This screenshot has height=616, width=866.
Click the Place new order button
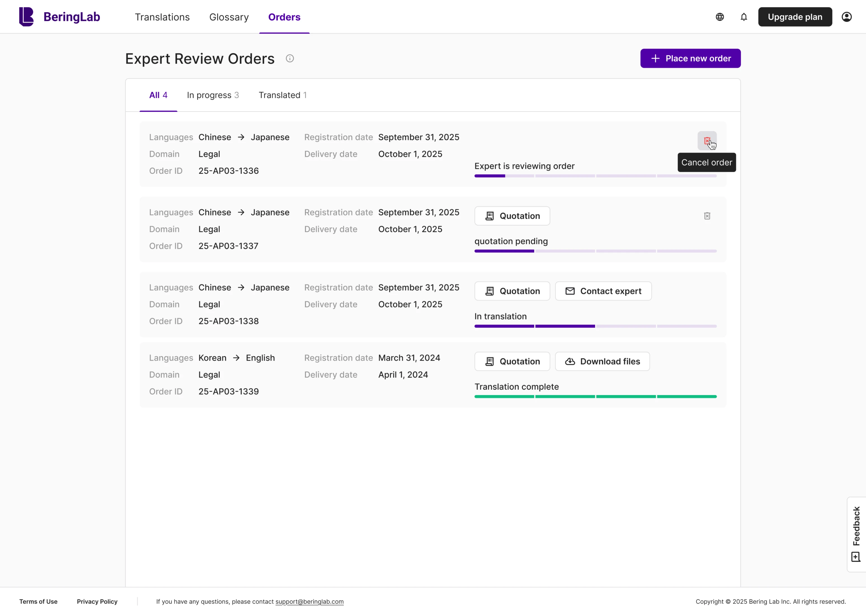pos(691,58)
